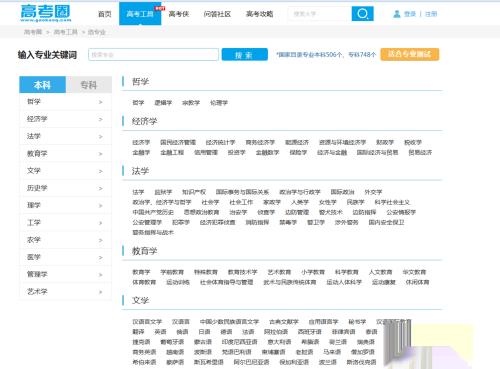Screen dimensions: 500x369
Task: Open 高考工具 in the top navigation bar
Action: point(140,14)
